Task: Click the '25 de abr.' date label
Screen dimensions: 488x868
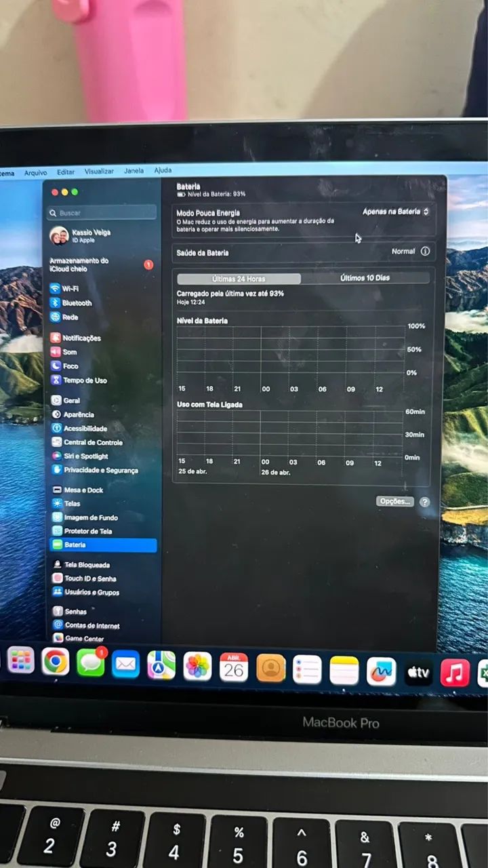Action: (x=192, y=472)
